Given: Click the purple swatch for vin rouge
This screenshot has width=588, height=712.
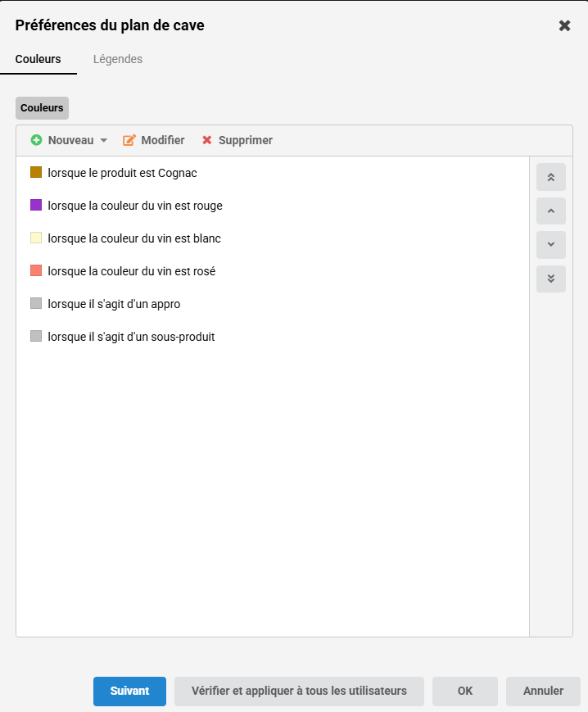Looking at the screenshot, I should tap(36, 205).
